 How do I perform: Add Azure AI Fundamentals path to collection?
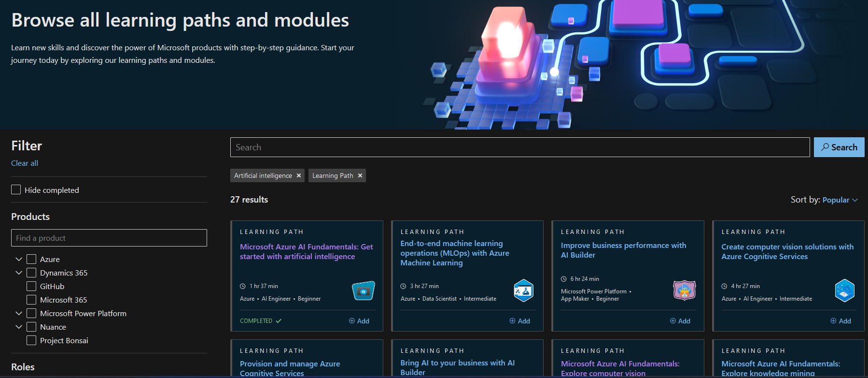tap(359, 321)
